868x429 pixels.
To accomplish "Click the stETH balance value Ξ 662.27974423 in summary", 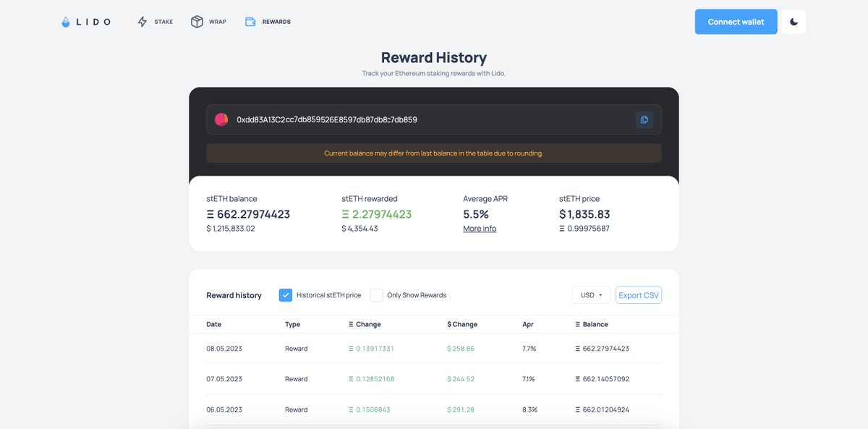I will 248,214.
